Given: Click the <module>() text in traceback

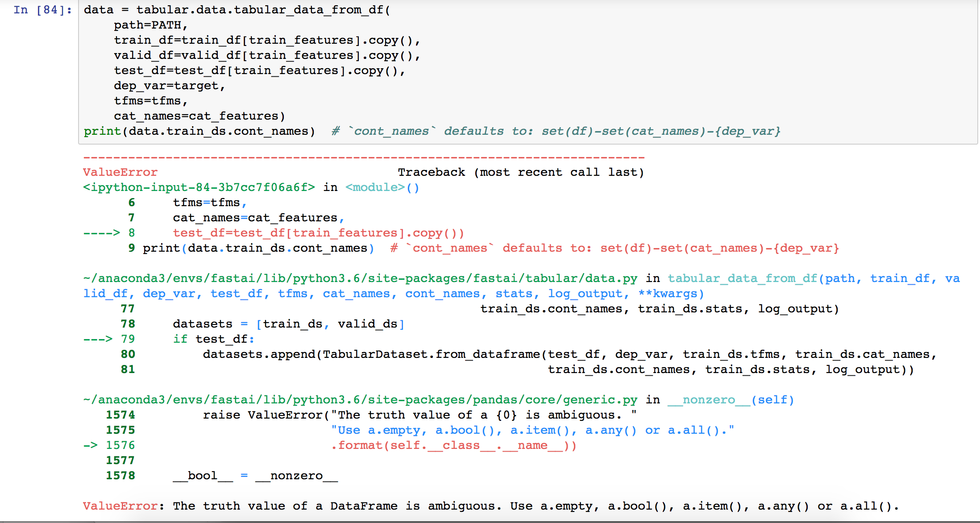Looking at the screenshot, I should (x=382, y=187).
